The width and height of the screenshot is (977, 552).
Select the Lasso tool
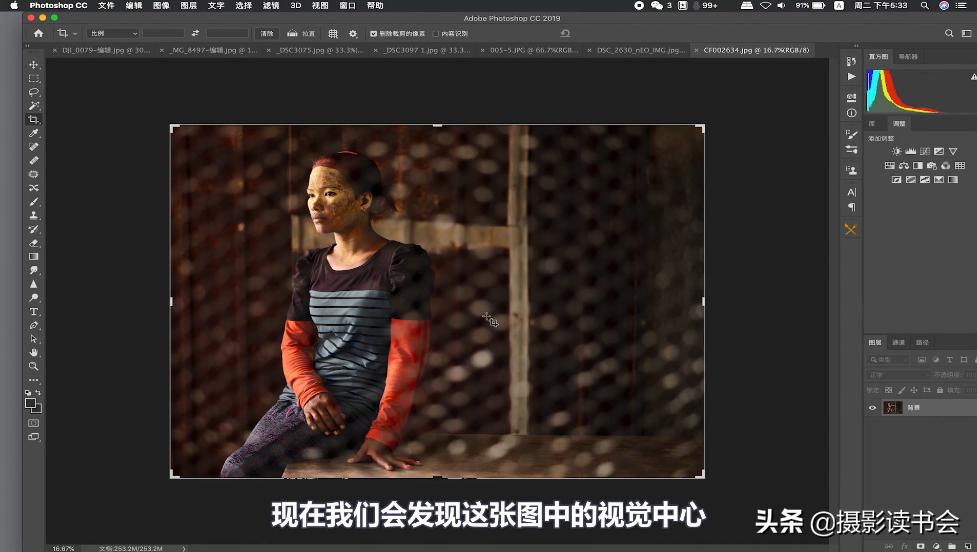[x=34, y=92]
